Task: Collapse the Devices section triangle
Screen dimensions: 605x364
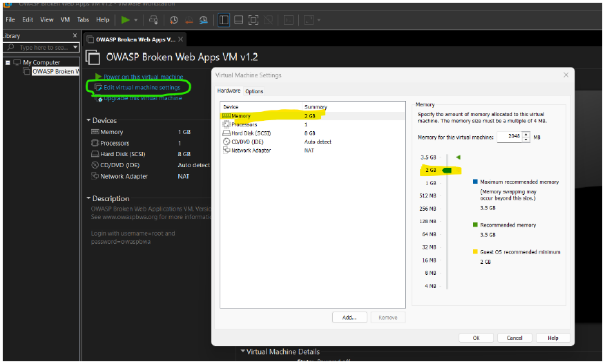Action: (x=88, y=120)
